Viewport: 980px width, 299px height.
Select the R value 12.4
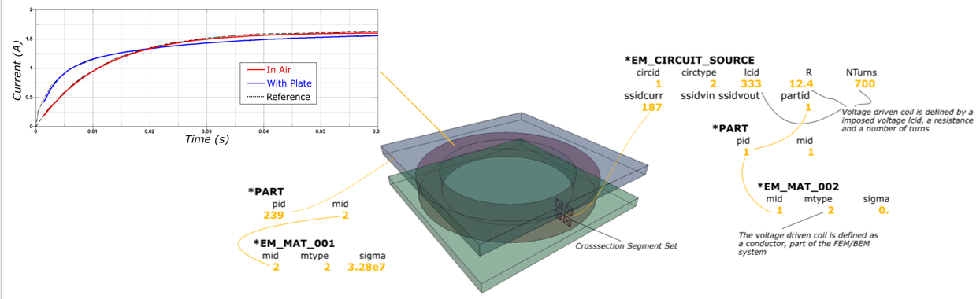pos(804,83)
